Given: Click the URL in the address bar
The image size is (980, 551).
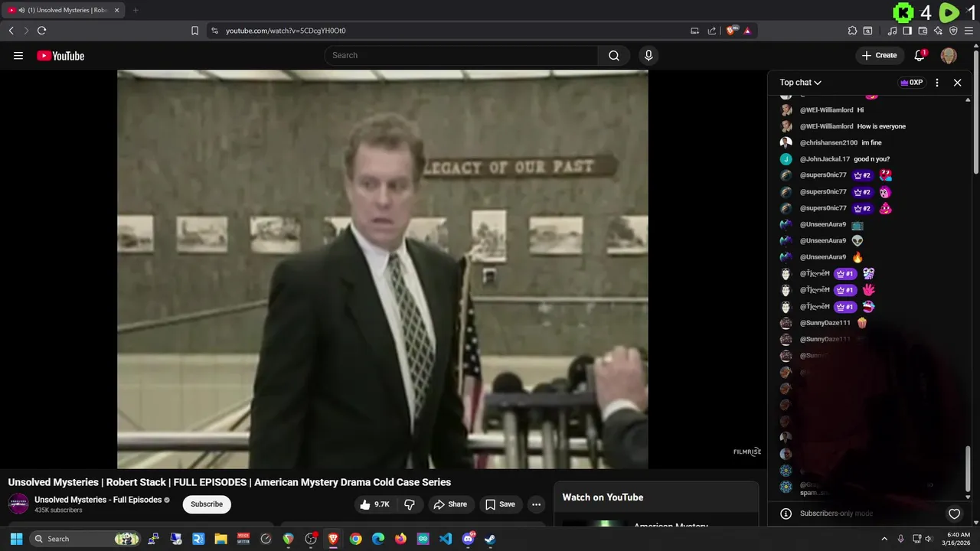Looking at the screenshot, I should tap(286, 31).
